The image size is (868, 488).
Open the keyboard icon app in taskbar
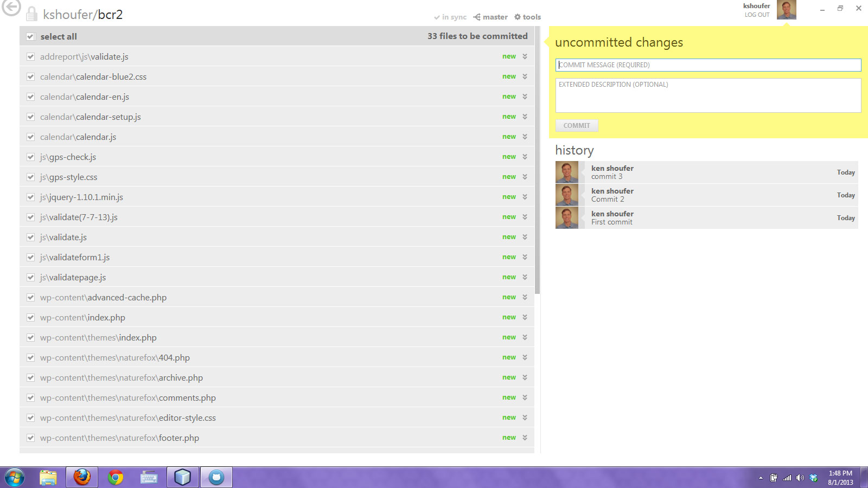point(149,477)
